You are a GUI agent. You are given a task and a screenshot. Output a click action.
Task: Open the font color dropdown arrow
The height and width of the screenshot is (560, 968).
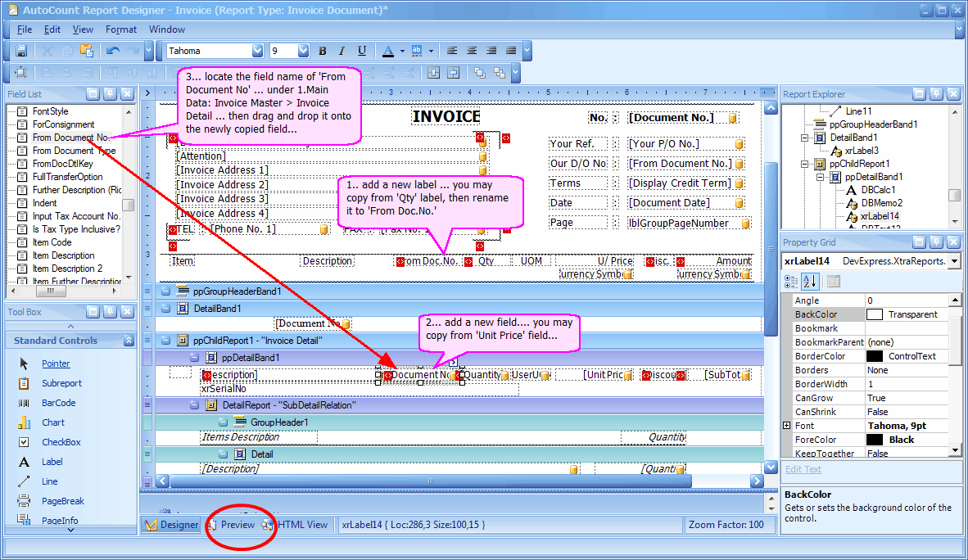[402, 51]
